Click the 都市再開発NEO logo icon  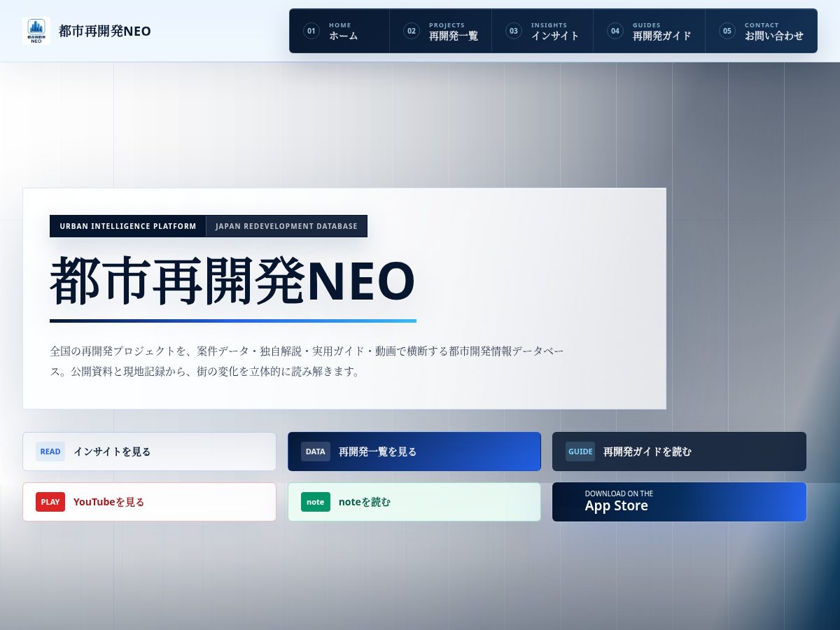point(36,31)
